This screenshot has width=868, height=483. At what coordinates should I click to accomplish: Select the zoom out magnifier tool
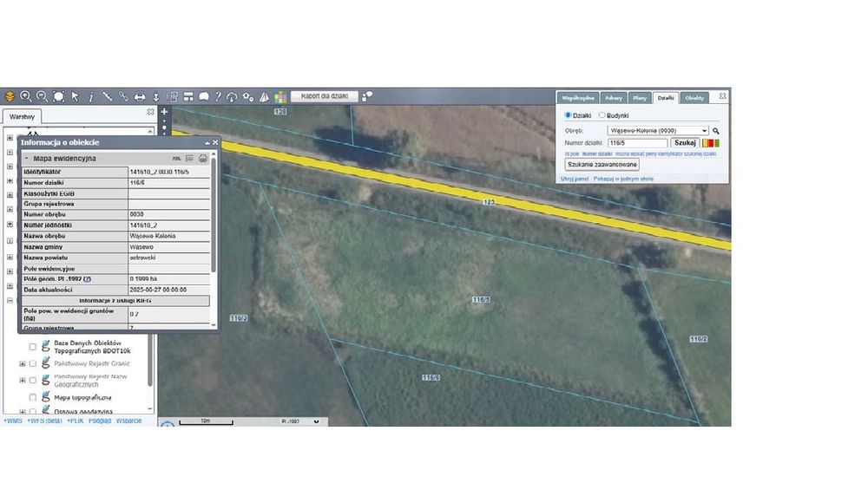tap(42, 96)
